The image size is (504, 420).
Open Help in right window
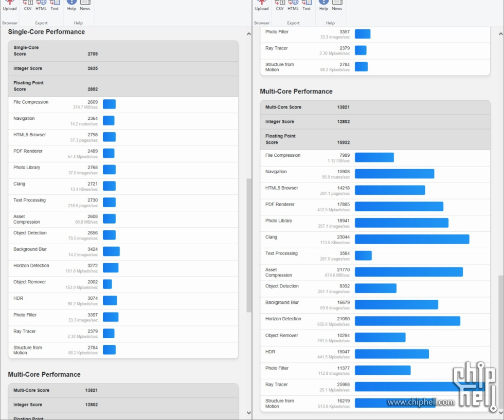pyautogui.click(x=323, y=5)
